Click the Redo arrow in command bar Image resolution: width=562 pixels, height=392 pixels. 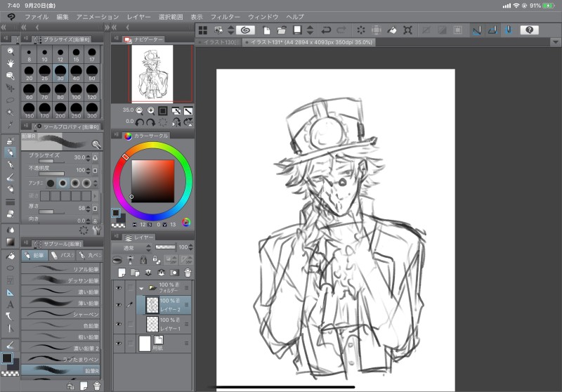pos(341,30)
